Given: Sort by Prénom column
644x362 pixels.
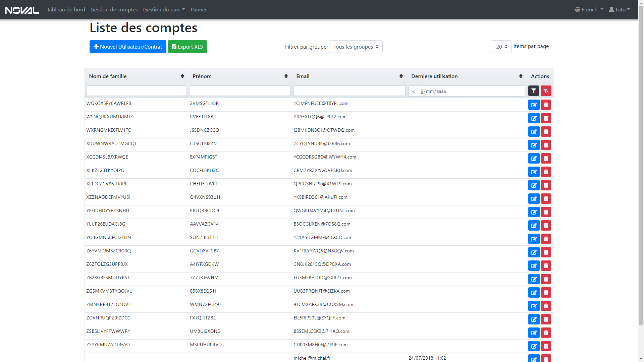Looking at the screenshot, I should click(x=286, y=76).
